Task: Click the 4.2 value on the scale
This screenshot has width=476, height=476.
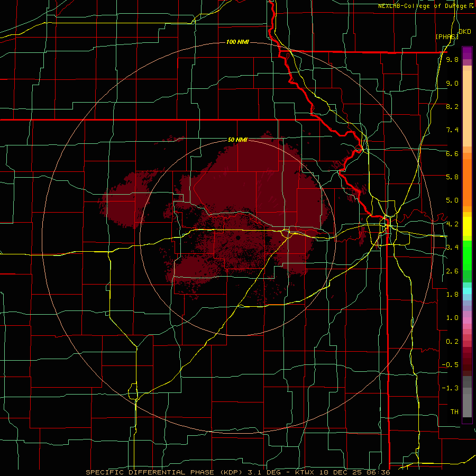Action: 452,224
